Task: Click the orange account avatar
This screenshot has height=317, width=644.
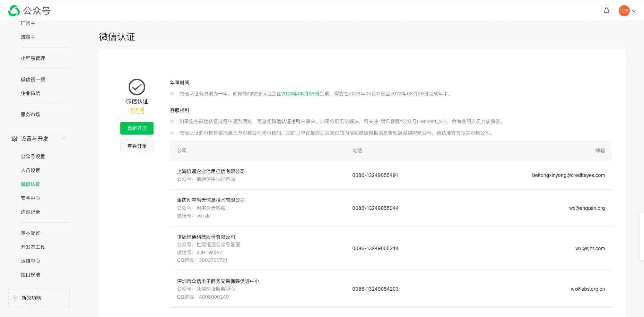Action: [x=624, y=11]
